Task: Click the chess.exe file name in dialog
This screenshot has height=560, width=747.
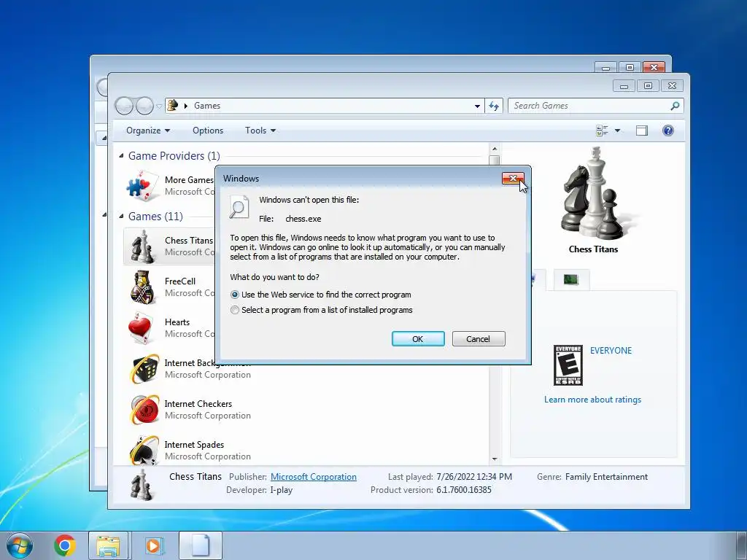Action: coord(303,219)
